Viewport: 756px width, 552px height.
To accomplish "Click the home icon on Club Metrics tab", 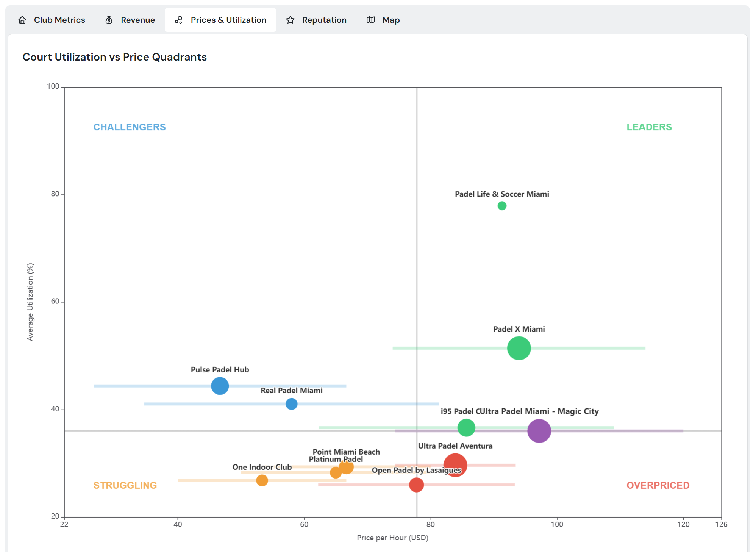I will point(22,20).
